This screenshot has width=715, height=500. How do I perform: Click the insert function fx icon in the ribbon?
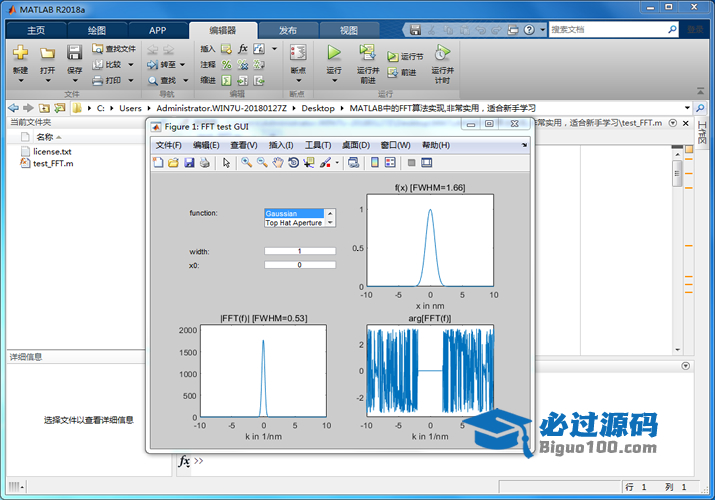(x=243, y=48)
